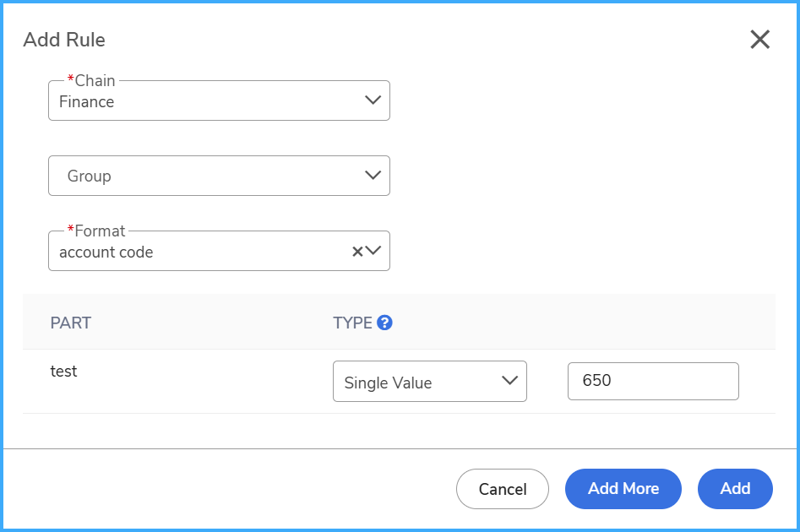
Task: Select the Single Value type dropdown text
Action: (x=388, y=383)
